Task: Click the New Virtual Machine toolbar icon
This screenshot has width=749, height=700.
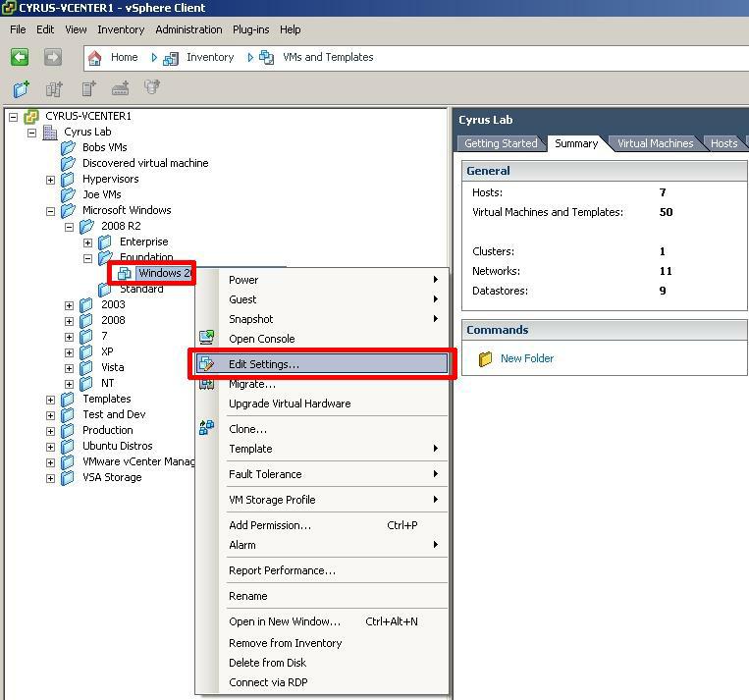Action: [21, 88]
